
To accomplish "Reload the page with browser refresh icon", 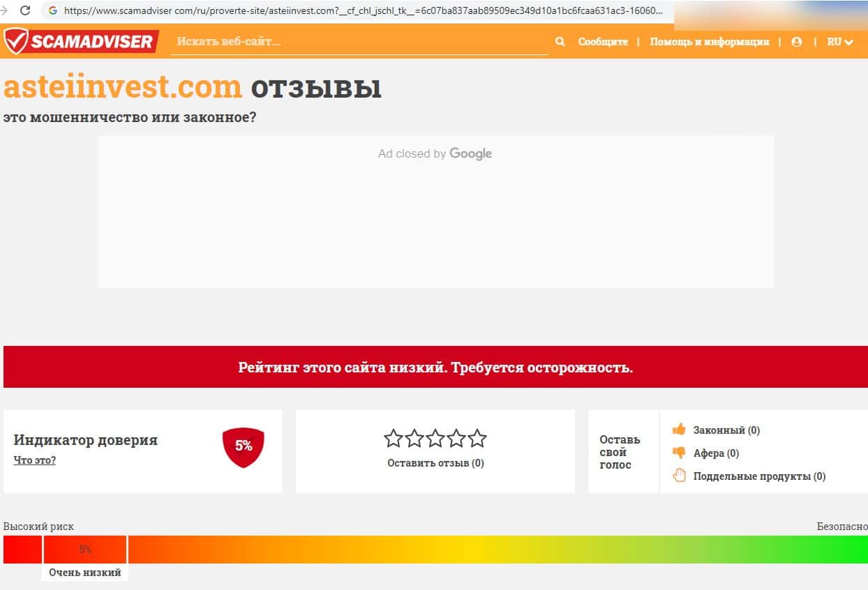I will [25, 10].
